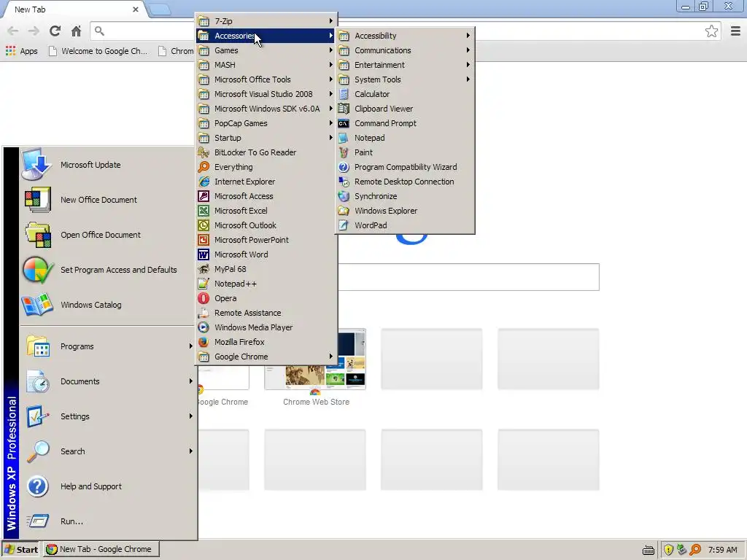Expand the Startup folder
Viewport: 747px width, 560px height.
point(266,138)
